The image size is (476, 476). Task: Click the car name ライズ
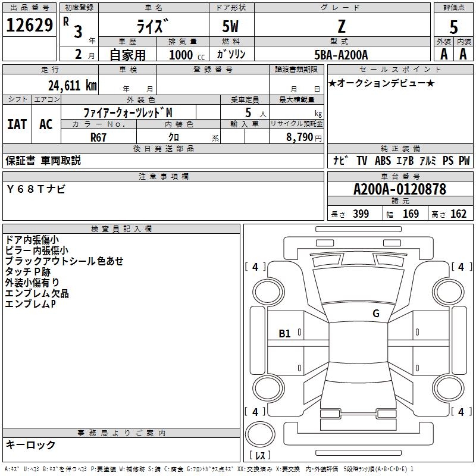[x=152, y=27]
